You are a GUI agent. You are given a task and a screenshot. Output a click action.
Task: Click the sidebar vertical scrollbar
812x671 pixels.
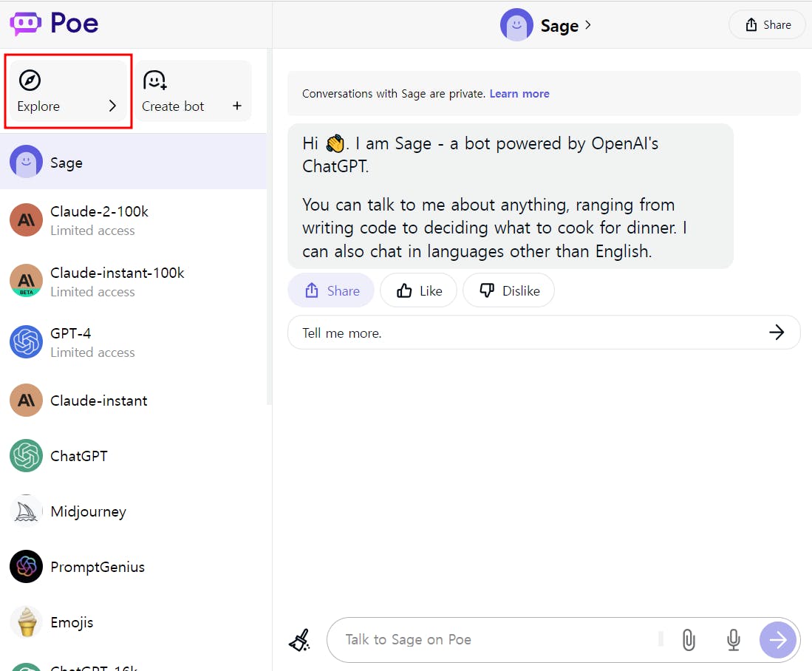(x=269, y=226)
